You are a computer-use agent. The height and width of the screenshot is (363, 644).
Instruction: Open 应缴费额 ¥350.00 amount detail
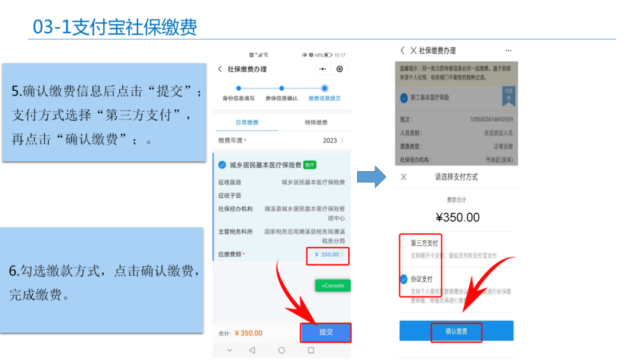click(328, 254)
